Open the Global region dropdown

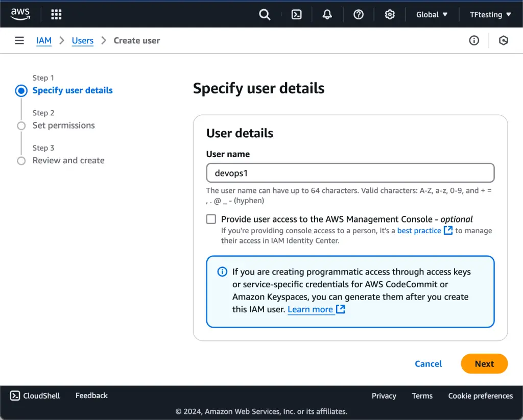point(432,14)
